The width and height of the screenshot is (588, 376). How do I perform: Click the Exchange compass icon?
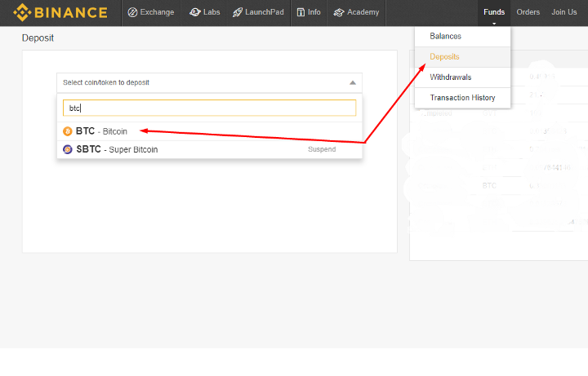tap(132, 12)
